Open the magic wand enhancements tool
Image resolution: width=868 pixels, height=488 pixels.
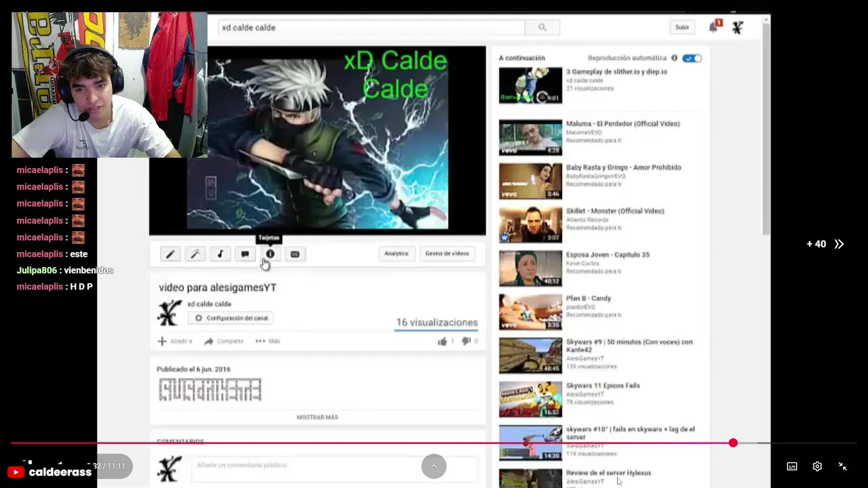pyautogui.click(x=195, y=254)
